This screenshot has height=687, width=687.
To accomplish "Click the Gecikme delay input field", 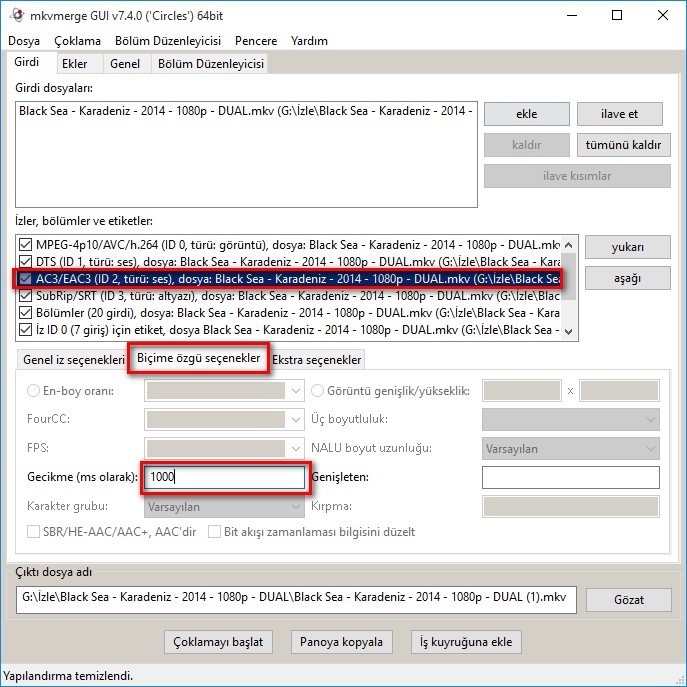I will [x=225, y=478].
